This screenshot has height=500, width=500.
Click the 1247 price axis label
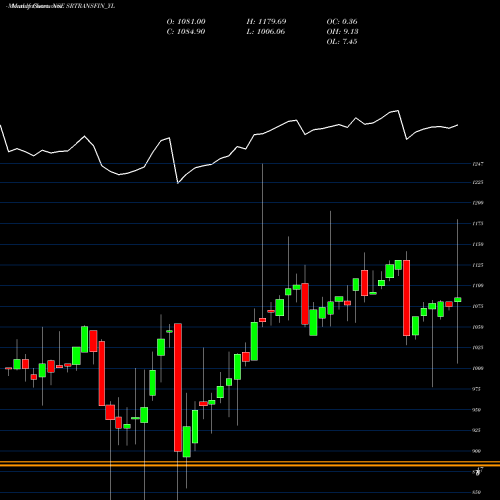click(x=478, y=164)
